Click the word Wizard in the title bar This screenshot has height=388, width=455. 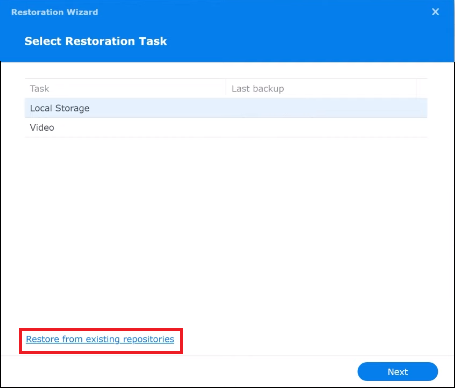(82, 12)
